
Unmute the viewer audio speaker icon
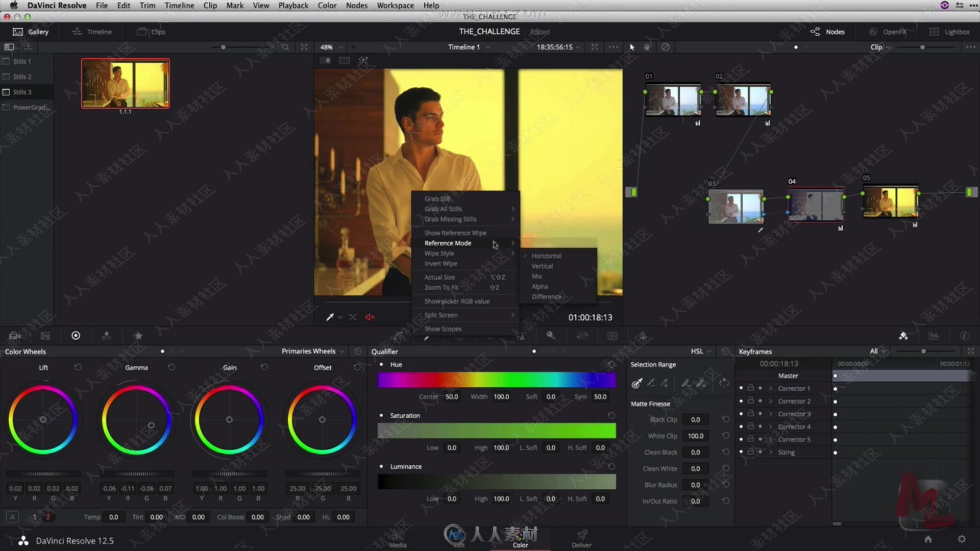(x=370, y=317)
